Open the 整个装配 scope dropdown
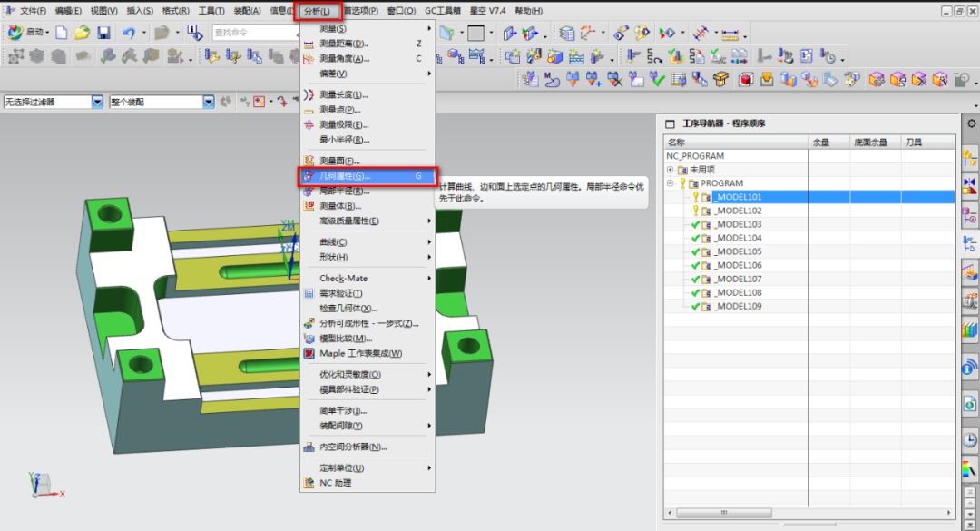Image resolution: width=980 pixels, height=531 pixels. click(208, 102)
